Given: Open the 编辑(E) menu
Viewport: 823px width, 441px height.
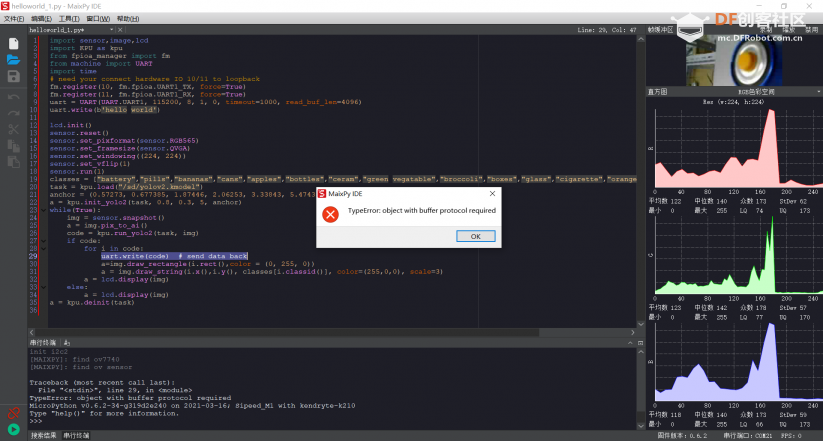Looking at the screenshot, I should point(41,19).
